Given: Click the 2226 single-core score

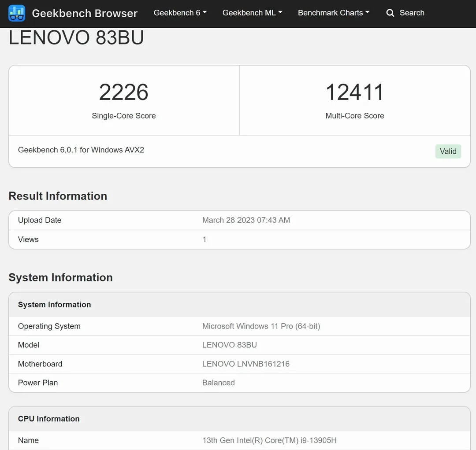Looking at the screenshot, I should click(x=124, y=92).
